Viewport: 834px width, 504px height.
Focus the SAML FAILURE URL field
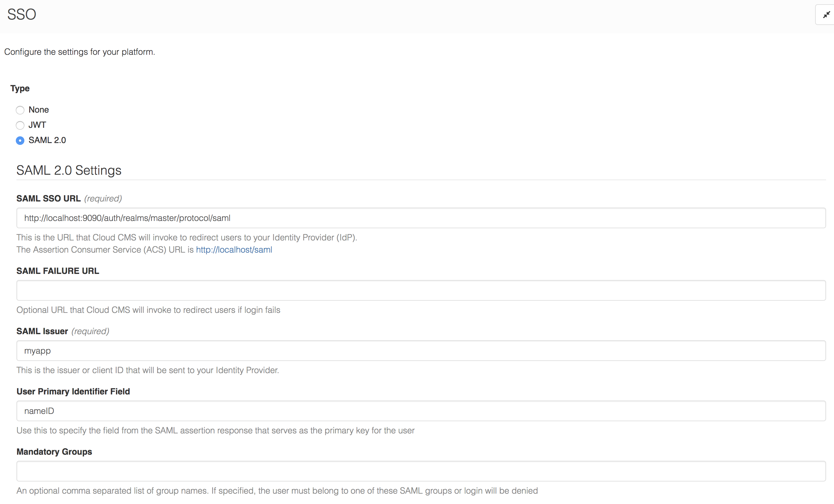click(x=421, y=290)
